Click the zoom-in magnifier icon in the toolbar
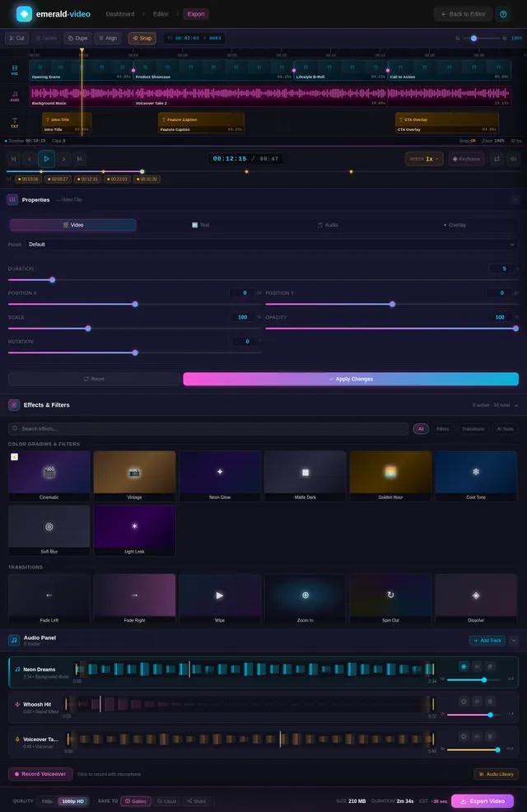Viewport: 527px width, 812px height. 505,39
